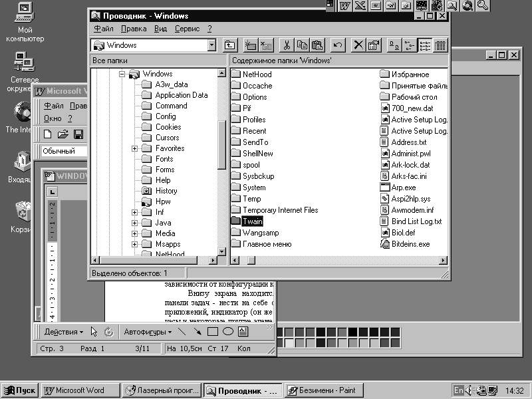Image resolution: width=532 pixels, height=399 pixels.
Task: Click My Computer desktop icon
Action: point(25,22)
